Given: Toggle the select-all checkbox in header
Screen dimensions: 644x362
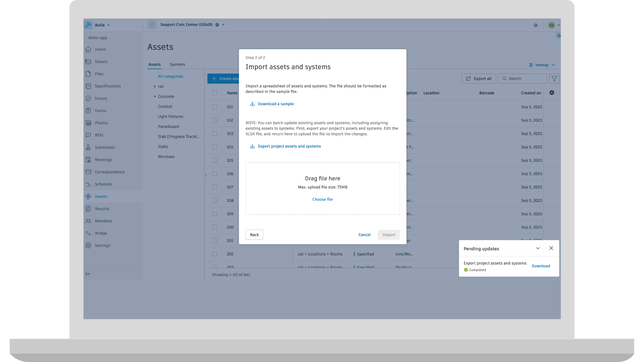Looking at the screenshot, I should coord(215,93).
